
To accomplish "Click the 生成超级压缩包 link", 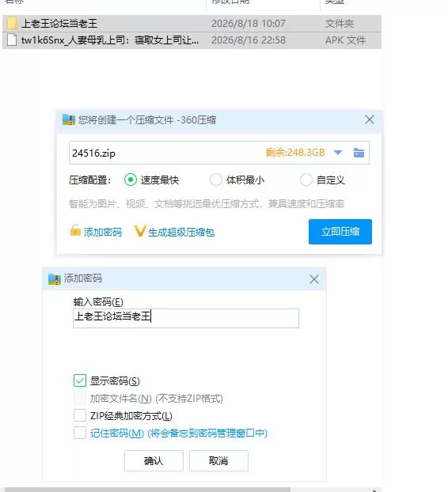I will pyautogui.click(x=181, y=233).
